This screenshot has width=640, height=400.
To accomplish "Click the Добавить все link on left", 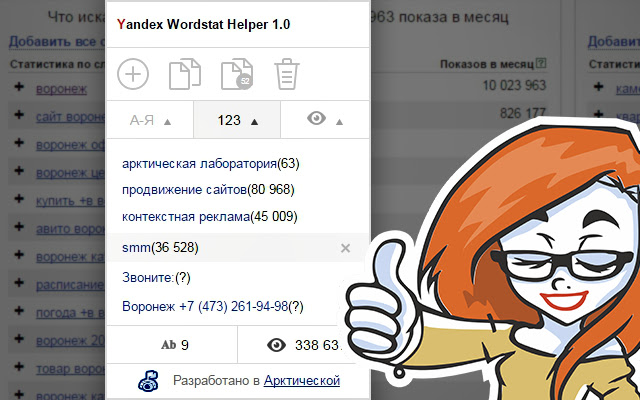I will [x=57, y=42].
